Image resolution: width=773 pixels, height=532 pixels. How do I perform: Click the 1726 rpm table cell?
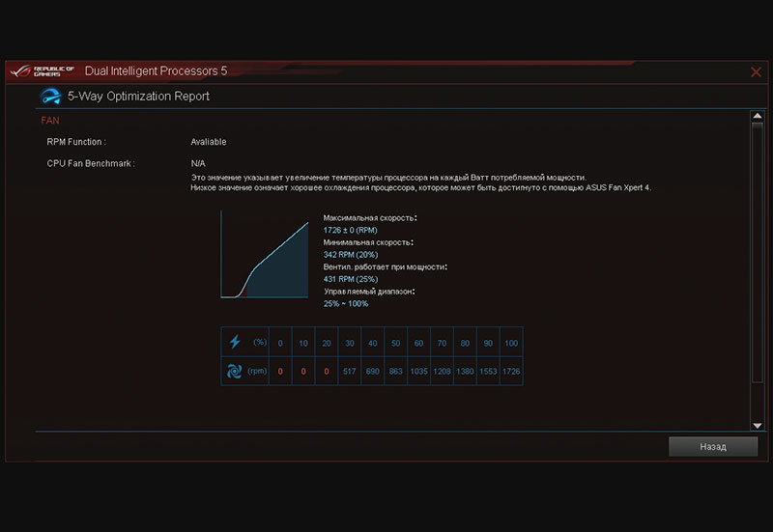pyautogui.click(x=511, y=372)
